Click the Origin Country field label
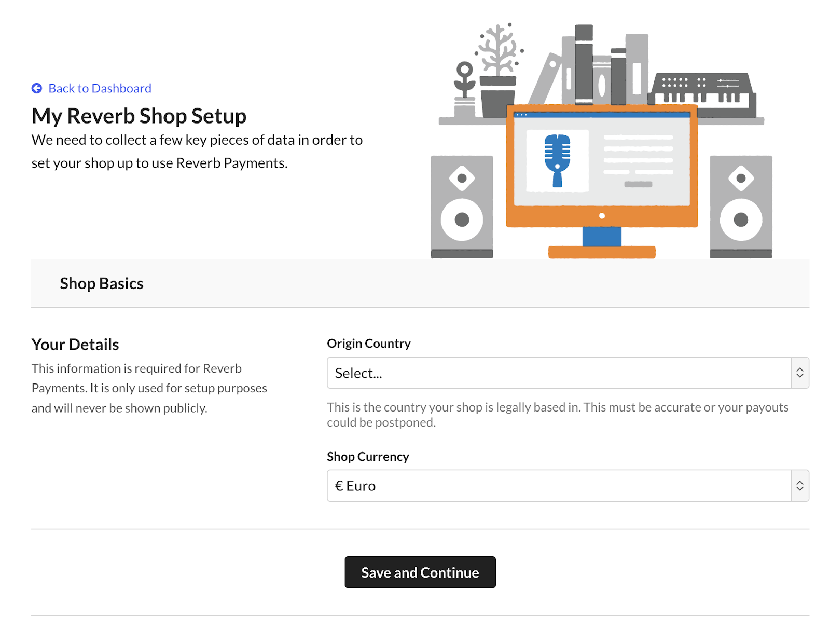Image resolution: width=830 pixels, height=644 pixels. pyautogui.click(x=368, y=344)
